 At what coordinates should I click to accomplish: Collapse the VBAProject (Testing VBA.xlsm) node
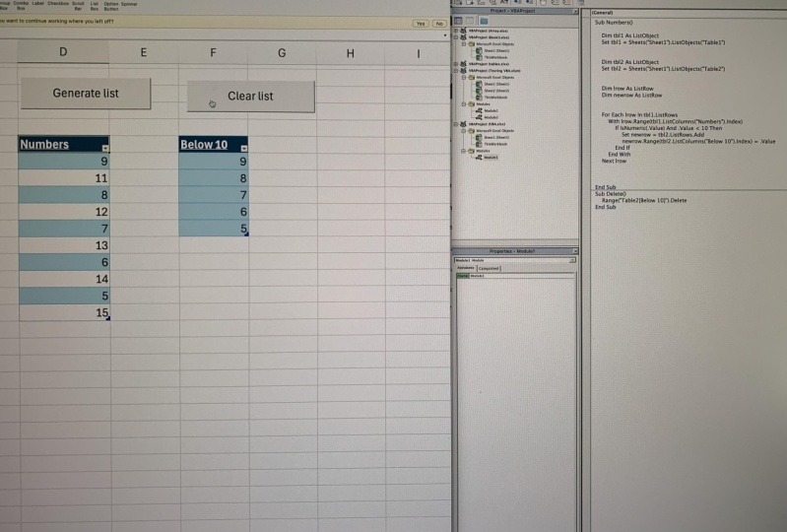pyautogui.click(x=456, y=71)
